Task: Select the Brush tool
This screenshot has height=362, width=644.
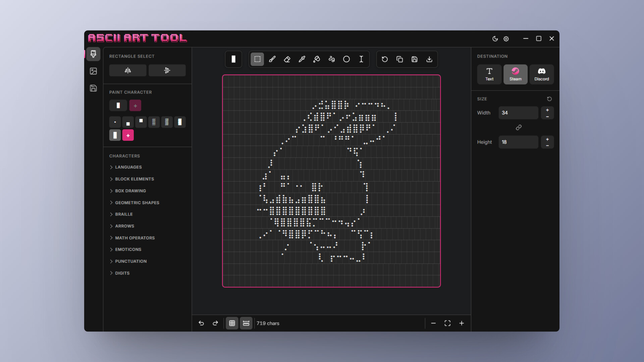Action: (272, 59)
